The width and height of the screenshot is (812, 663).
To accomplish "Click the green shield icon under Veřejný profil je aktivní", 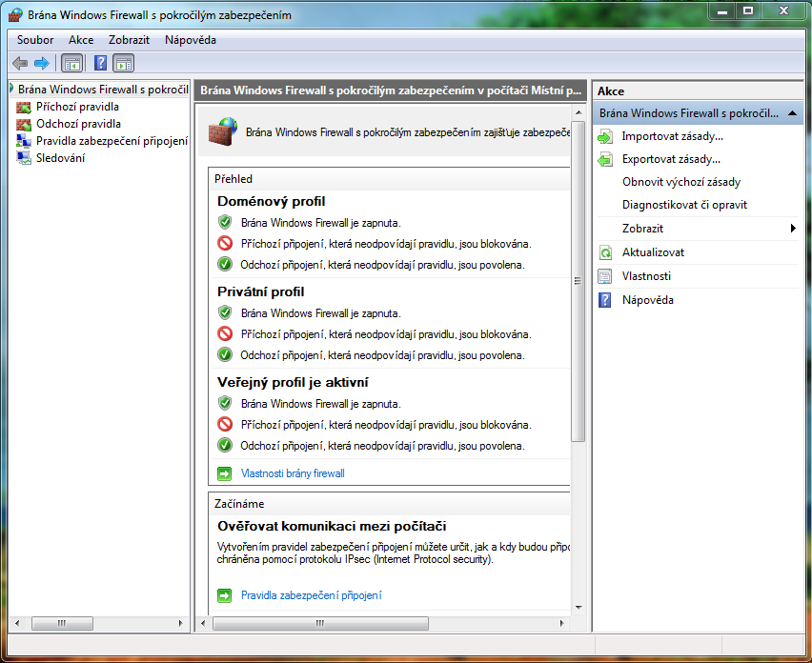I will point(225,403).
